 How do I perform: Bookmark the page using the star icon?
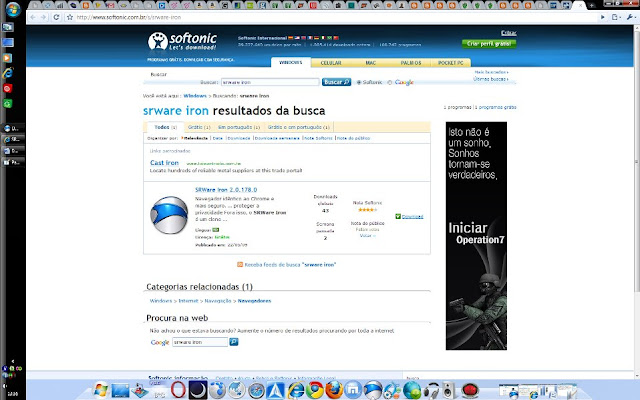pos(70,17)
